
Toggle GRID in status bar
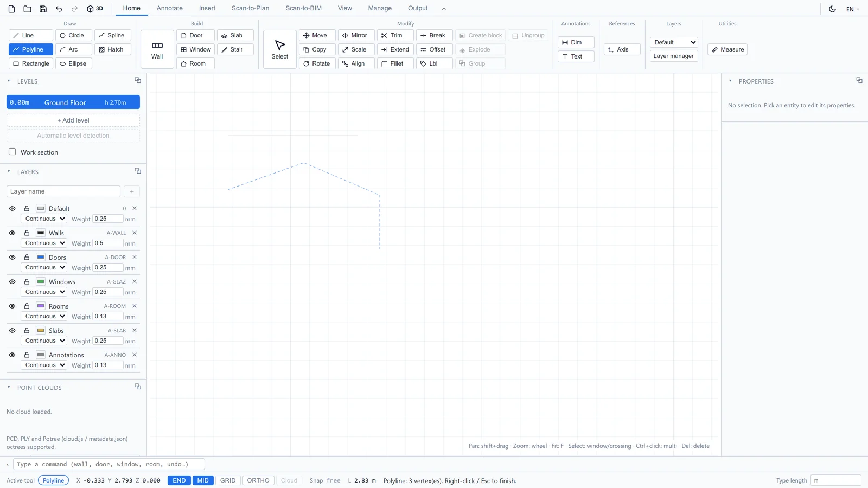pyautogui.click(x=228, y=480)
